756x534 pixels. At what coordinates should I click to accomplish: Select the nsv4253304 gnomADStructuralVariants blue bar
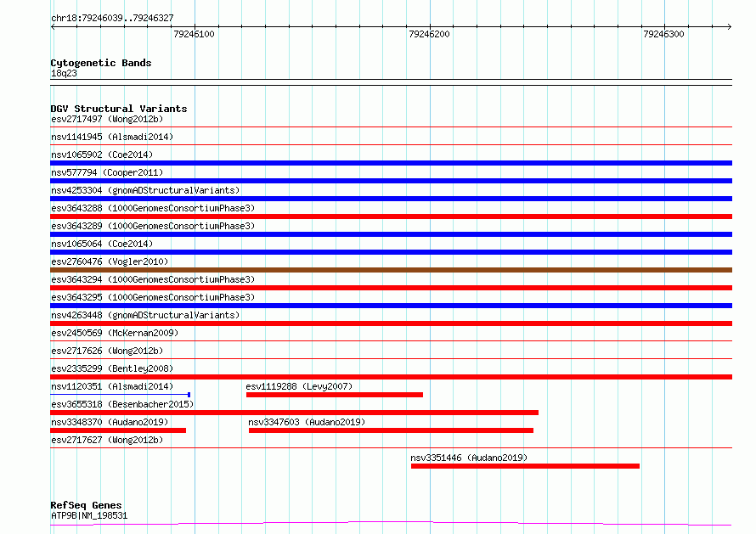pyautogui.click(x=391, y=199)
